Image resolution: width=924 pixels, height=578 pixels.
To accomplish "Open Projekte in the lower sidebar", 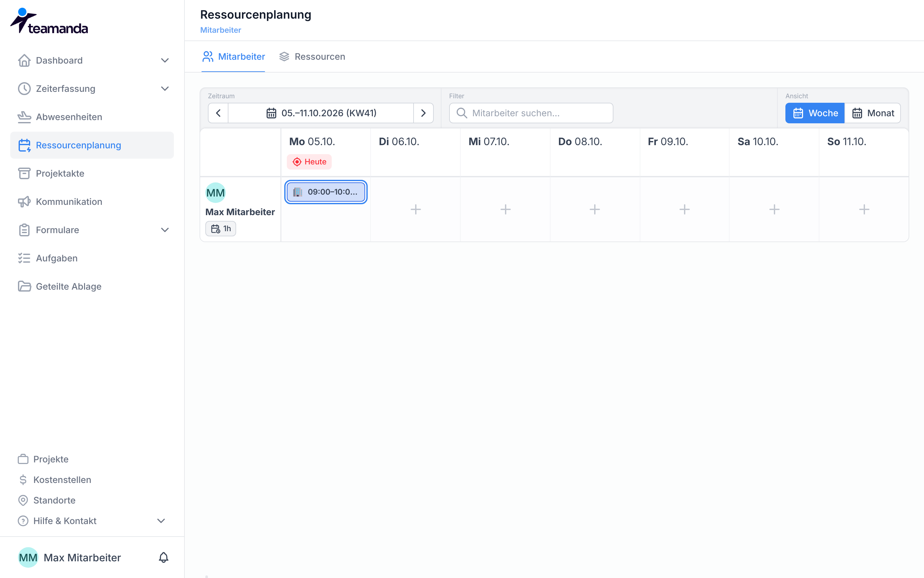I will click(x=43, y=459).
